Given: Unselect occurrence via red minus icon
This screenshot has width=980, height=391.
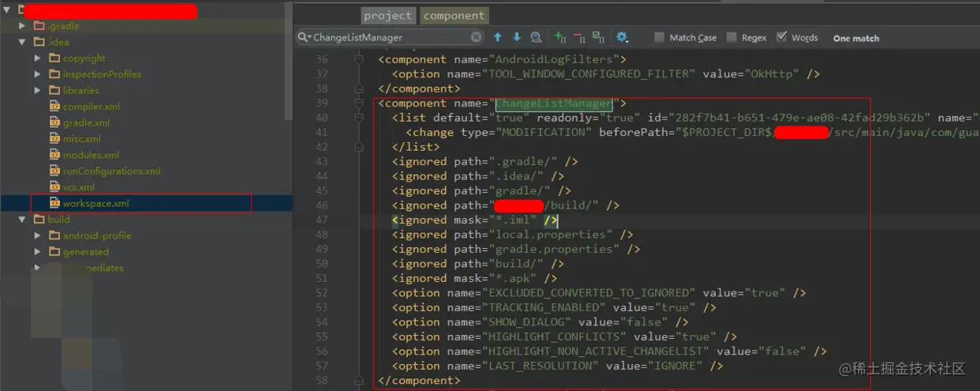Looking at the screenshot, I should [579, 37].
